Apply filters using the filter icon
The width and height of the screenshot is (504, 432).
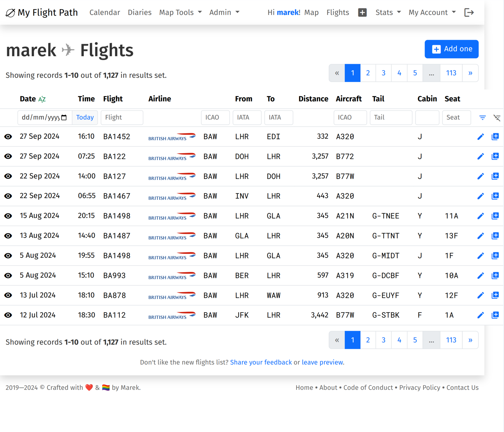(x=482, y=118)
